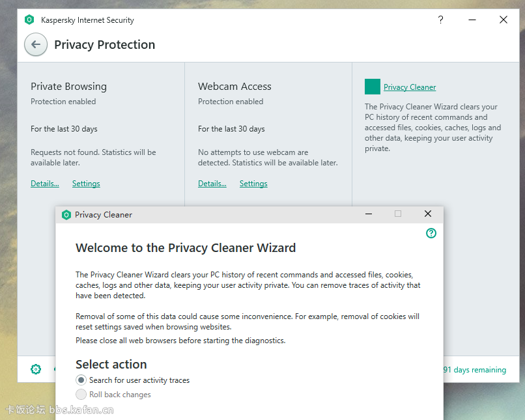This screenshot has height=420, width=525.
Task: Open help in Kaspersky Internet Security title bar
Action: pyautogui.click(x=440, y=20)
